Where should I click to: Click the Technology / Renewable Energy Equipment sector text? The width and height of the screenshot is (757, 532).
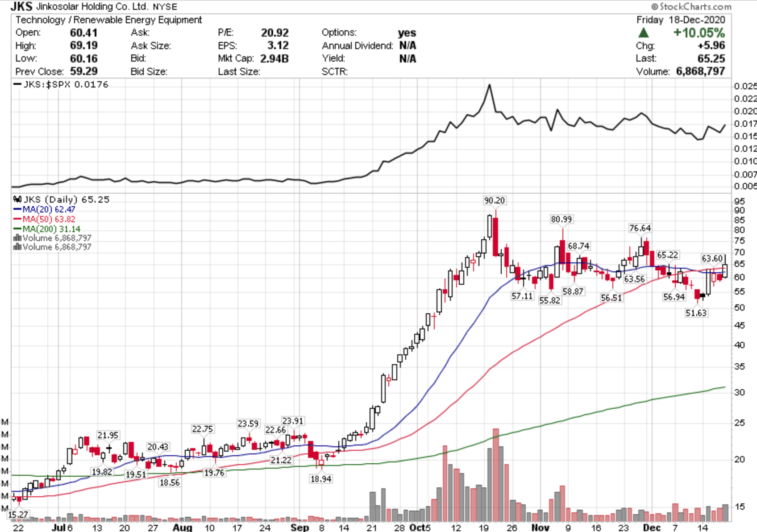109,20
